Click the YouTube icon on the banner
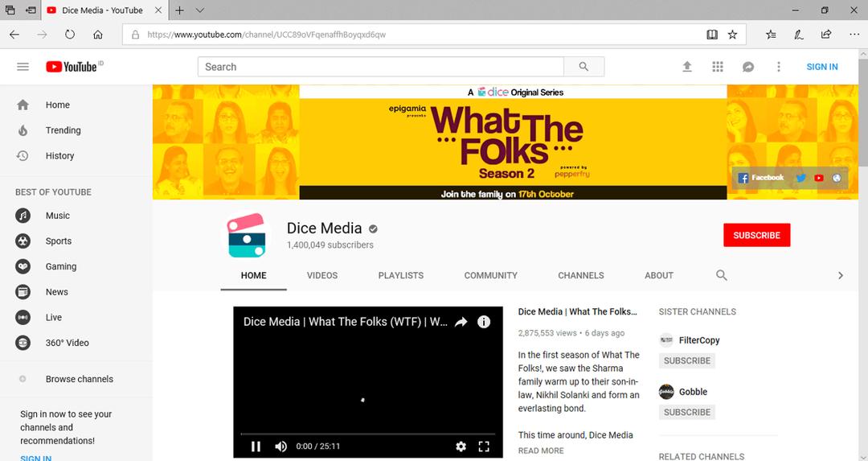 [819, 178]
